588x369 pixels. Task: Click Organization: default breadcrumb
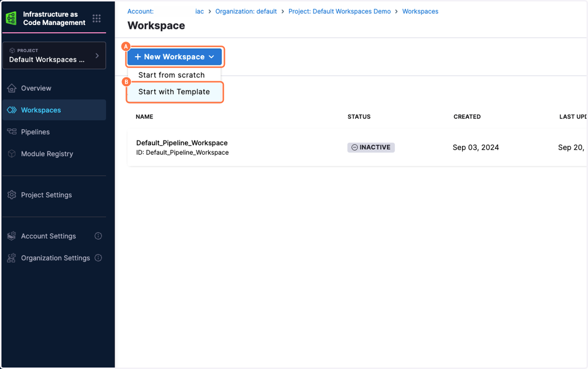(x=246, y=11)
